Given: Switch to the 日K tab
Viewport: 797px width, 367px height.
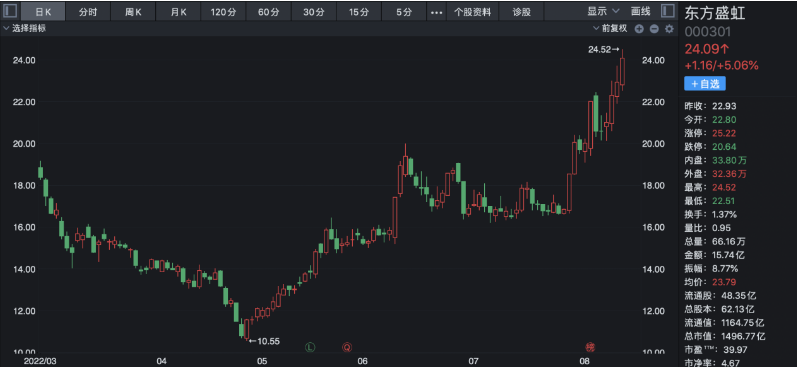Looking at the screenshot, I should coord(43,12).
